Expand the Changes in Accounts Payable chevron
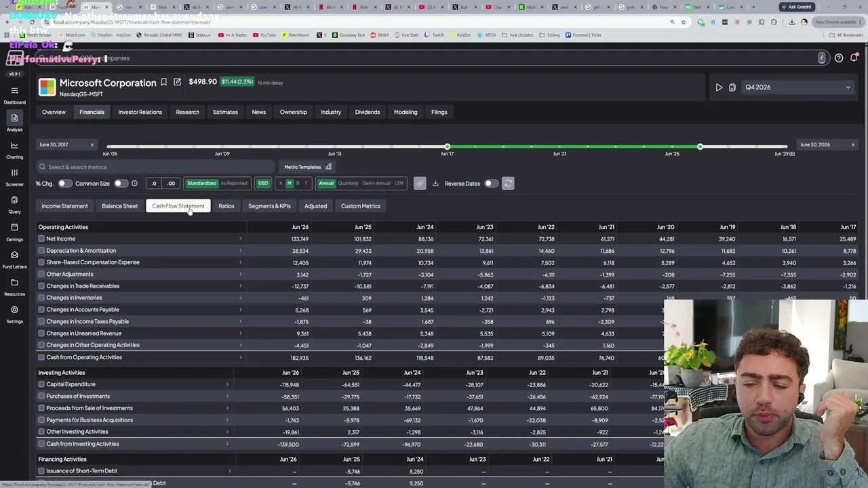 240,310
